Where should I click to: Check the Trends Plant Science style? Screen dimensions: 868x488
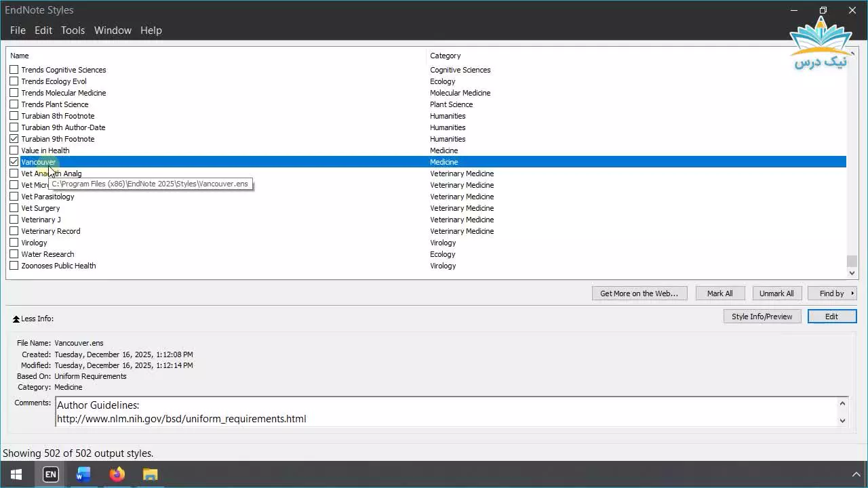(14, 104)
